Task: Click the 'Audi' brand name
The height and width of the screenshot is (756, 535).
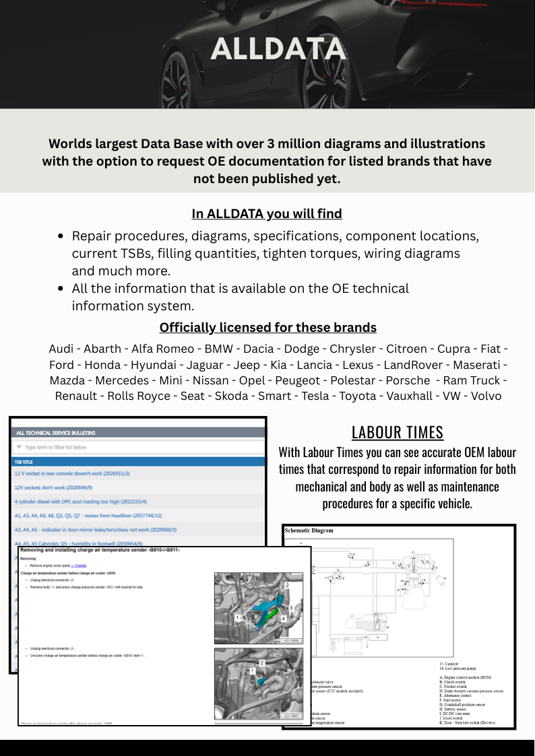Action: pos(61,349)
